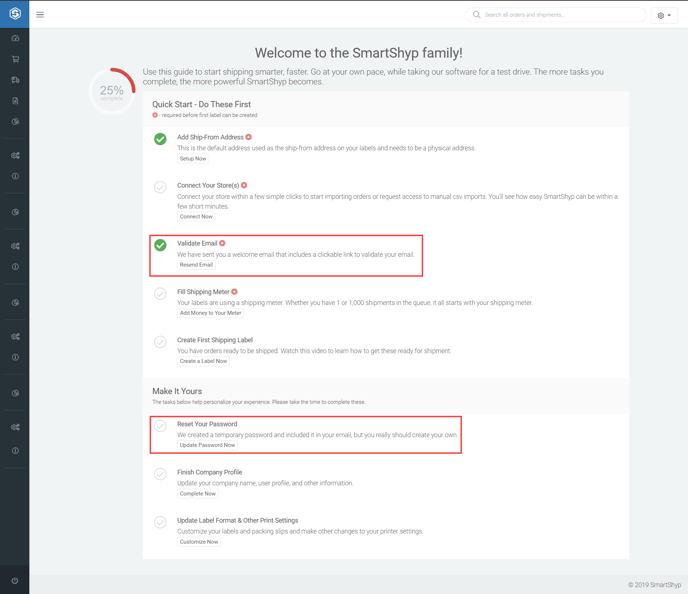Focus the search all orders and shipments field
The image size is (688, 594).
[x=555, y=14]
